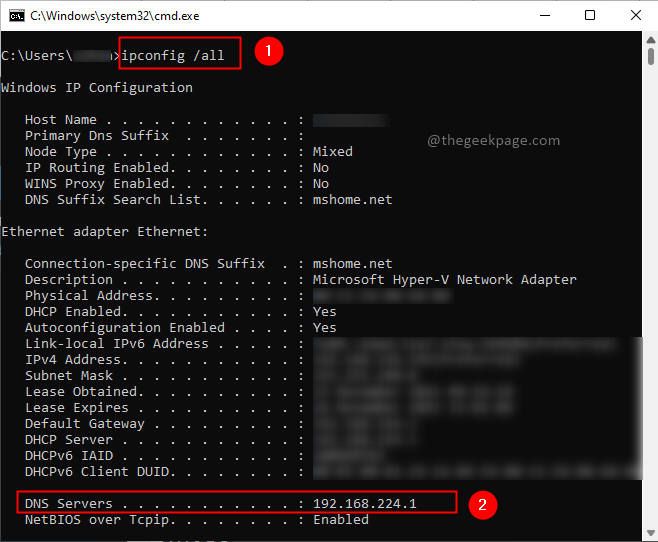This screenshot has width=658, height=542.
Task: Click the DNS Suffix Search List value mshome.net
Action: click(x=352, y=200)
